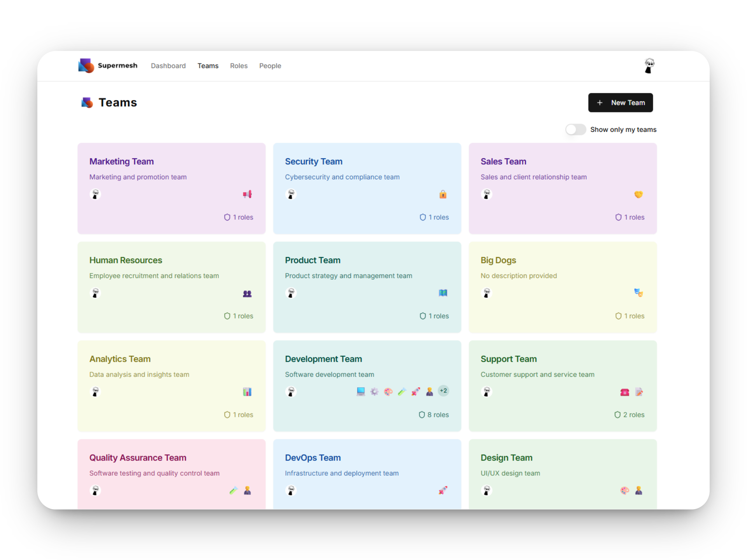Click the computer icon on Development Team
Image resolution: width=747 pixels, height=560 pixels.
click(361, 392)
